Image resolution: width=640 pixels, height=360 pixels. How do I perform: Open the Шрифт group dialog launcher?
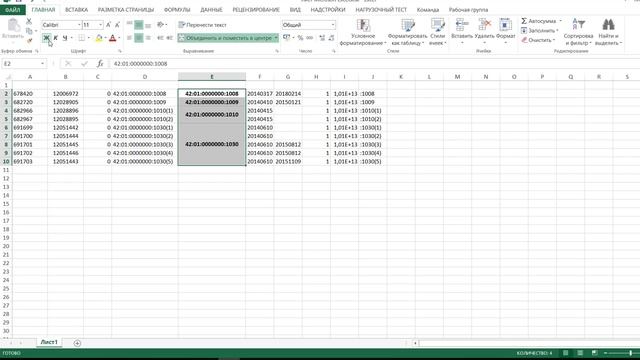pyautogui.click(x=120, y=51)
